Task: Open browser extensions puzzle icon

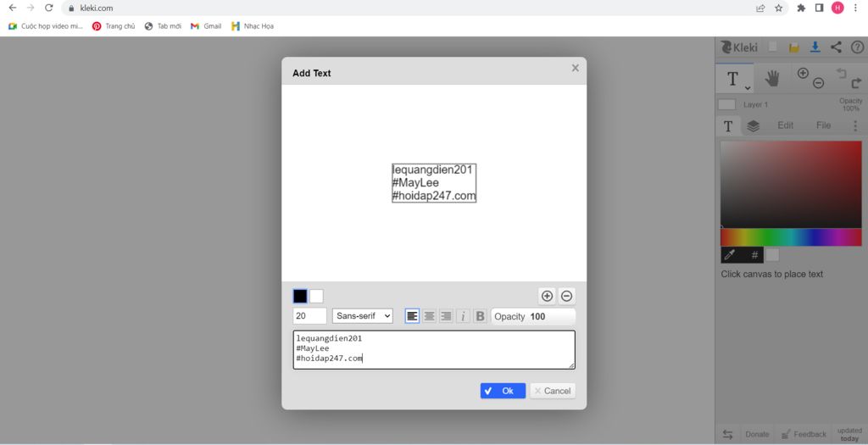Action: 801,8
